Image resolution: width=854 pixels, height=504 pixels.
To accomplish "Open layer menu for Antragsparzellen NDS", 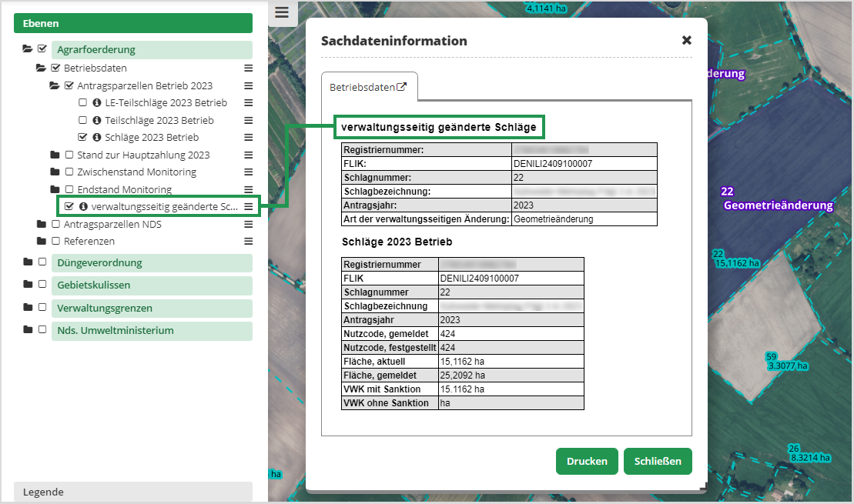I will coord(248,225).
